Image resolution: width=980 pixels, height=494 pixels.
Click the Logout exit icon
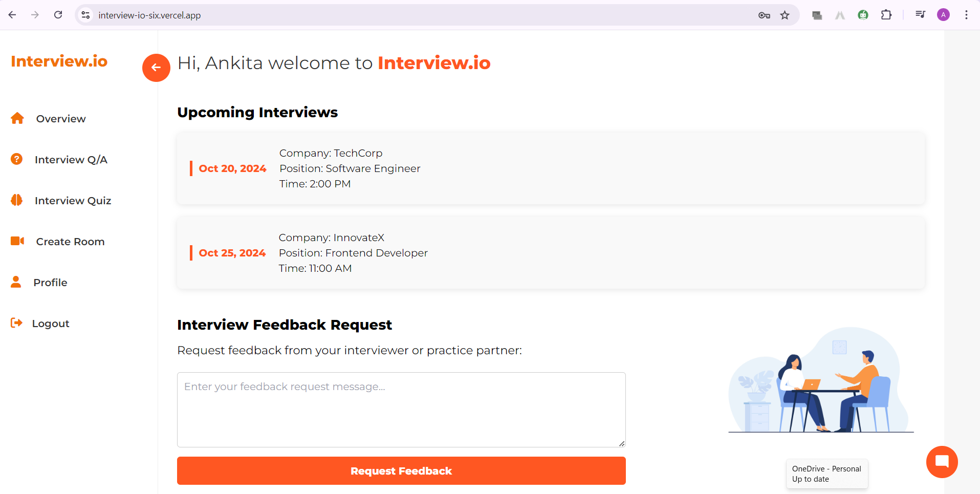pos(16,323)
